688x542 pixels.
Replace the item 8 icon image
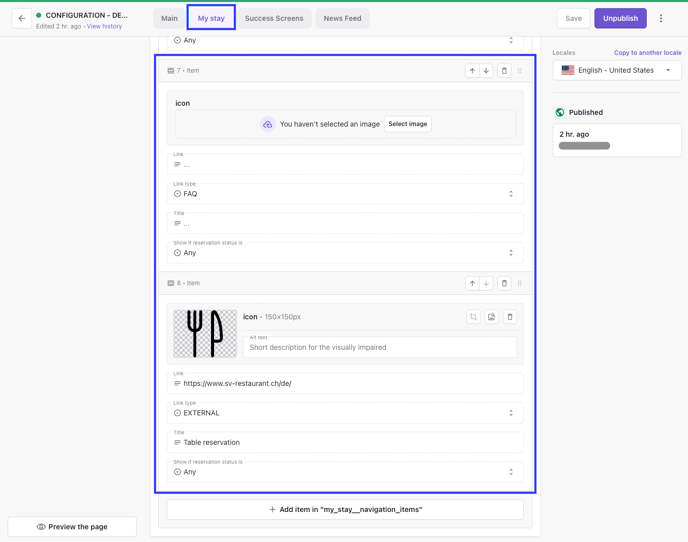point(491,317)
